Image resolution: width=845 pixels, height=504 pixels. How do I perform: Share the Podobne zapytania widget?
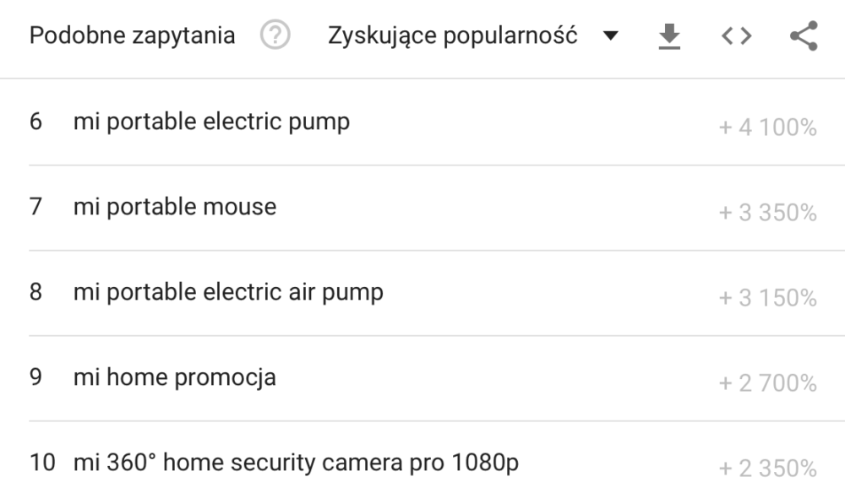[804, 36]
